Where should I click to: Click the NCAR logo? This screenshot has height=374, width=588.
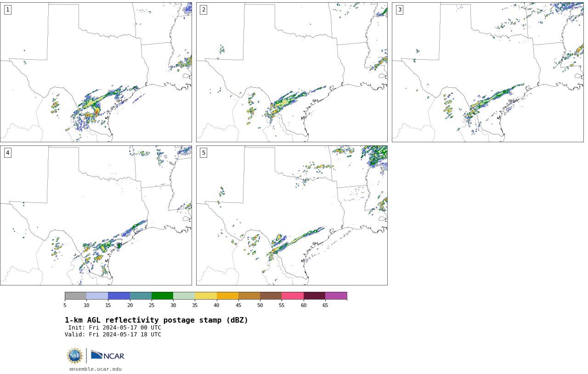107,356
